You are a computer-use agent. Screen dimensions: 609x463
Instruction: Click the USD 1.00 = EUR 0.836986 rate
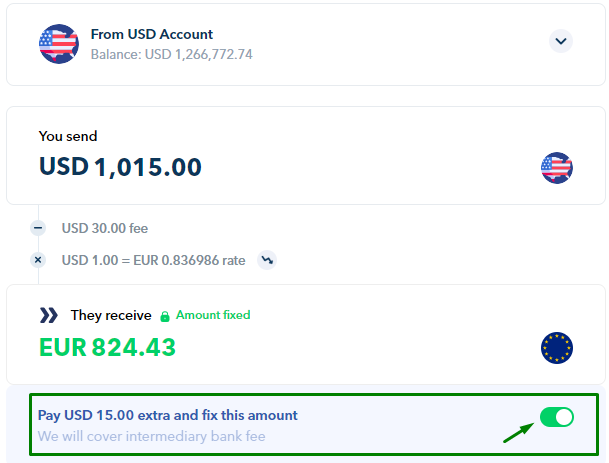pyautogui.click(x=153, y=260)
